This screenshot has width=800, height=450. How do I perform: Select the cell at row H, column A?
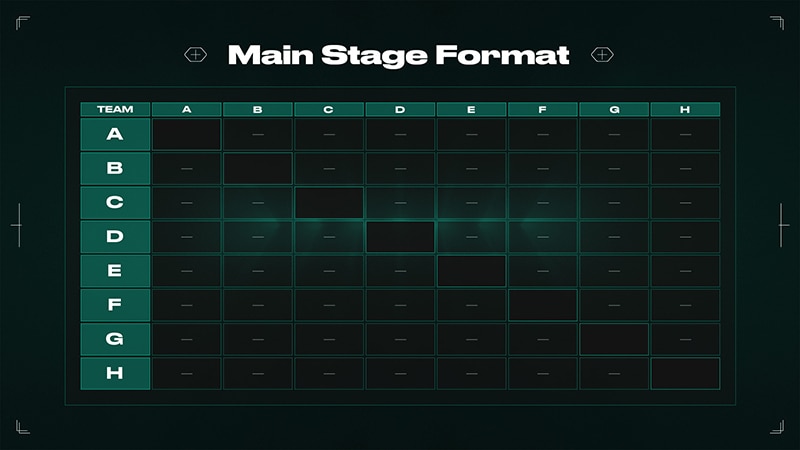tap(186, 373)
